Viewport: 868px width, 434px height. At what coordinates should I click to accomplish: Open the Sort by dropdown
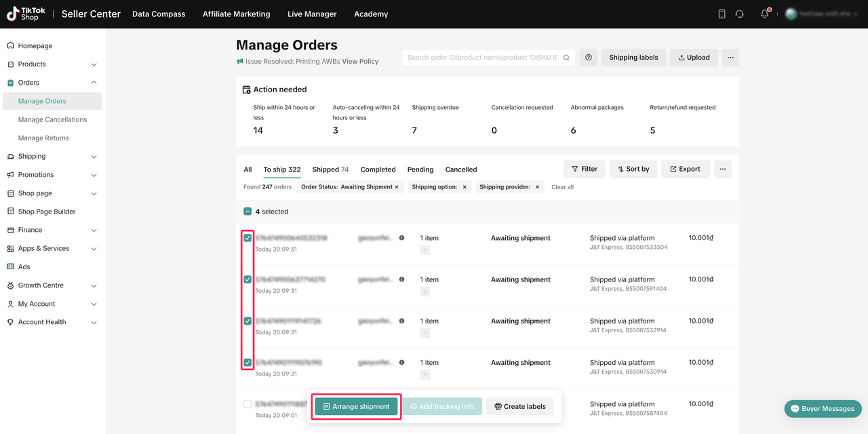click(x=633, y=169)
